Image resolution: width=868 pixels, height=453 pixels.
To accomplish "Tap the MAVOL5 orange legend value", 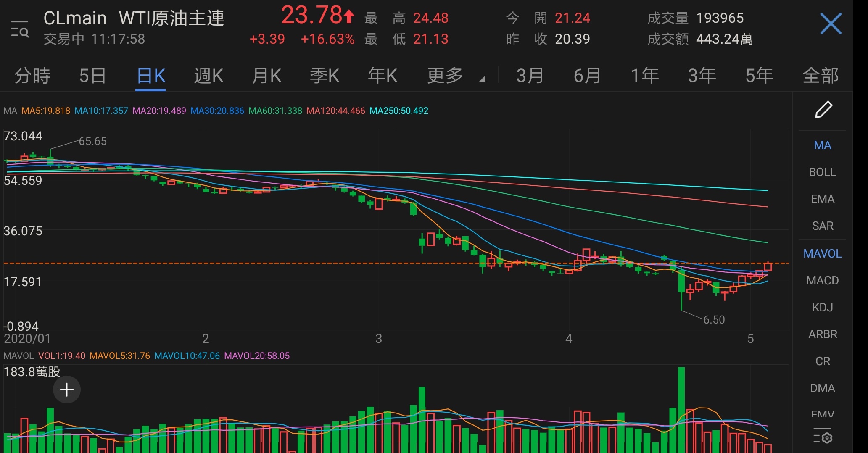I will coord(120,356).
